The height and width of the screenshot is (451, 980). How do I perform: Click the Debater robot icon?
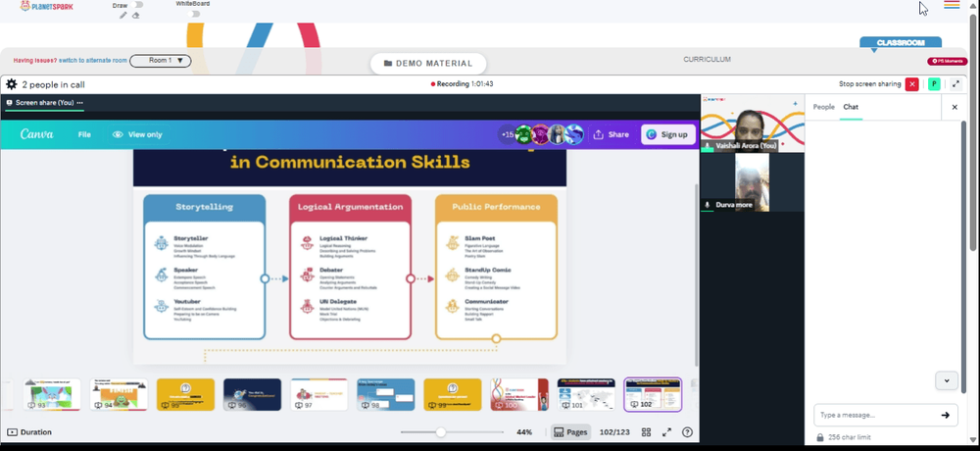coord(307,275)
